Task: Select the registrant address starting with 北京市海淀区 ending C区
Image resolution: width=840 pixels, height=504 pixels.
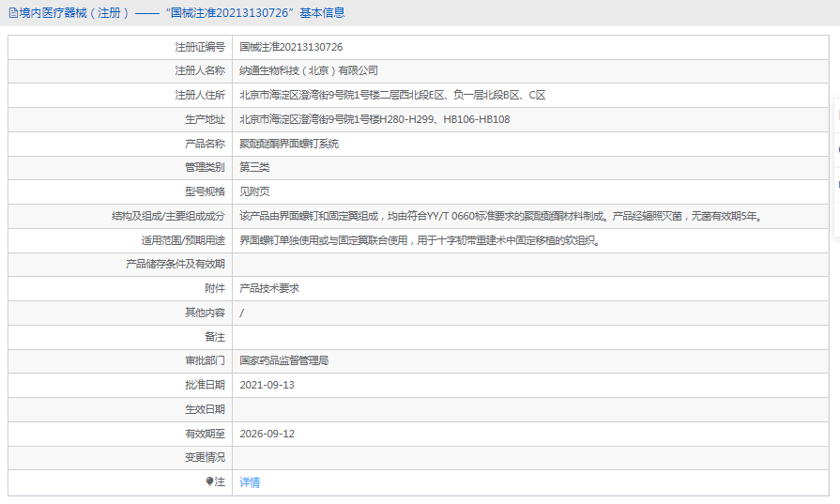Action: pyautogui.click(x=392, y=96)
